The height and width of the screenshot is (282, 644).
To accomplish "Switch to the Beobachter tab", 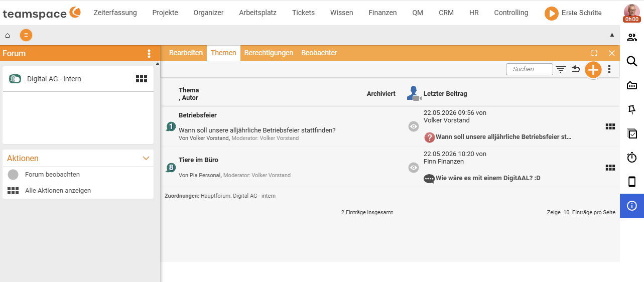I will click(319, 53).
